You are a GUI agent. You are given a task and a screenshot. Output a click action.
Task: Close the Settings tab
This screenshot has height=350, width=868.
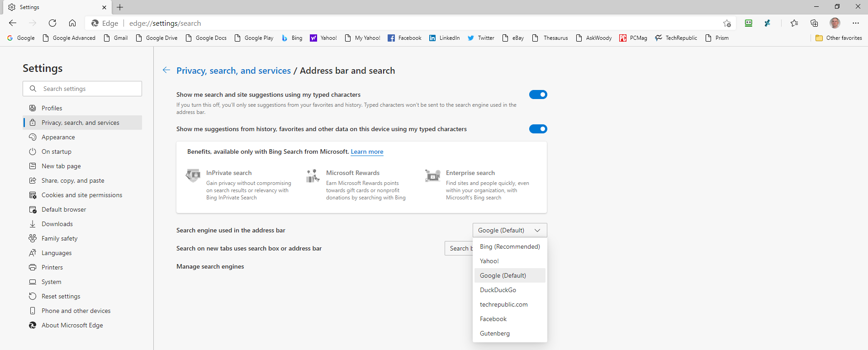coord(104,7)
